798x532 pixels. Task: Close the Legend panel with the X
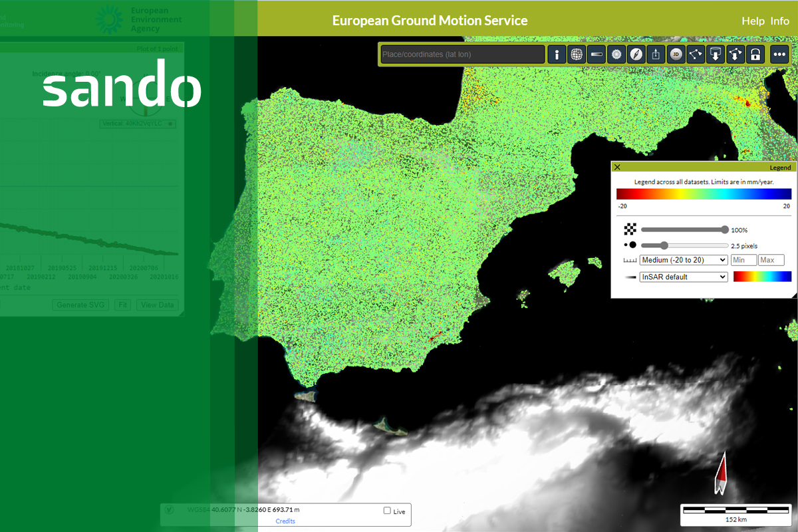tap(617, 168)
